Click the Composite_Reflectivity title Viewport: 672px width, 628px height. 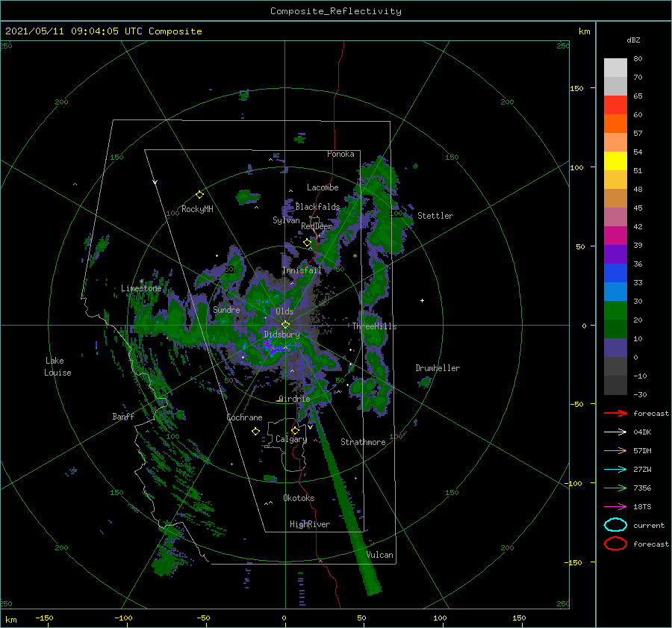tap(336, 11)
